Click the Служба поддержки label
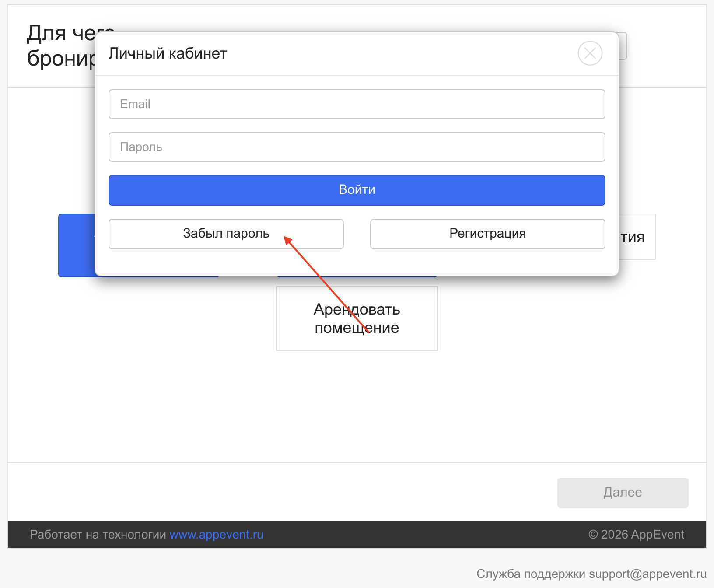 click(x=531, y=574)
